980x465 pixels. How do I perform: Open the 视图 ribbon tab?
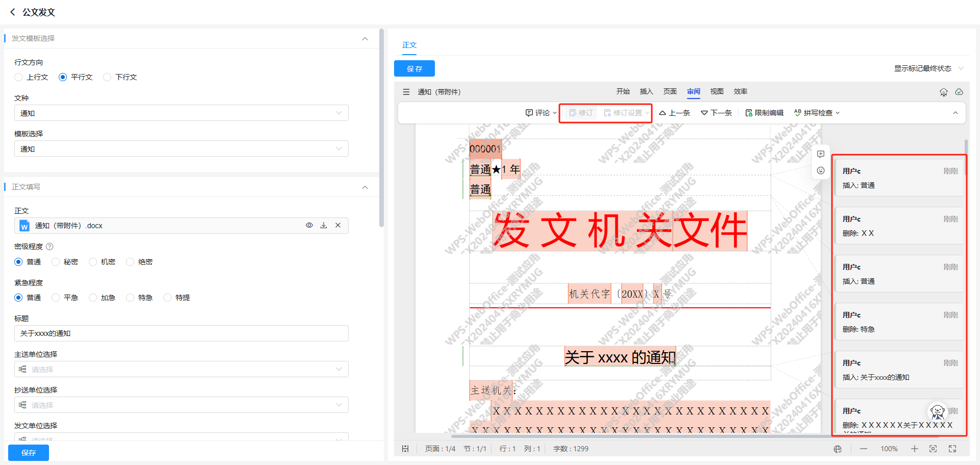tap(717, 91)
